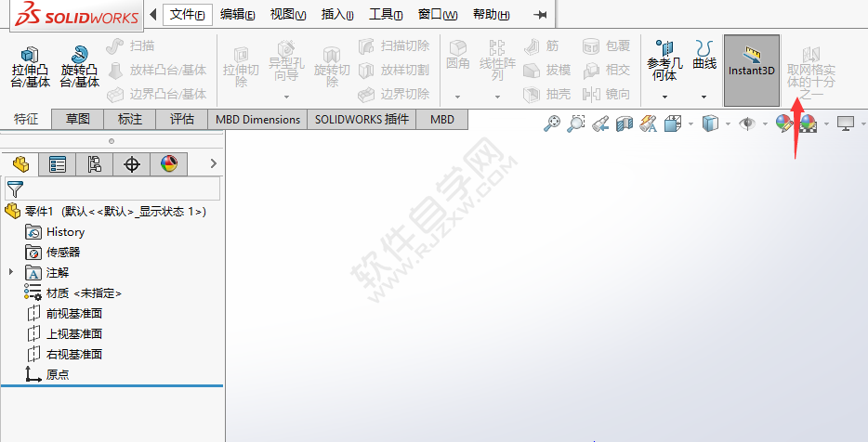Open the 插入(I) menu
Image resolution: width=868 pixels, height=442 pixels.
tap(337, 14)
